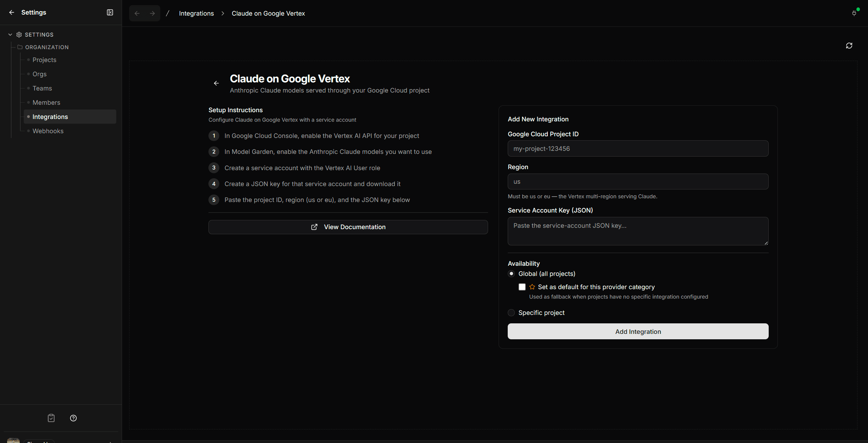Click the ORGANIZATION folder icon
The height and width of the screenshot is (443, 868).
(20, 47)
